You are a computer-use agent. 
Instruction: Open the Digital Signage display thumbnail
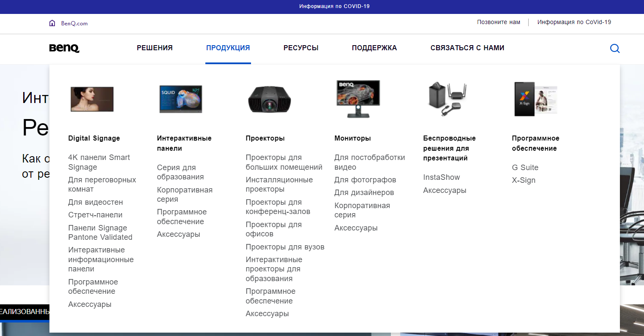coord(92,99)
